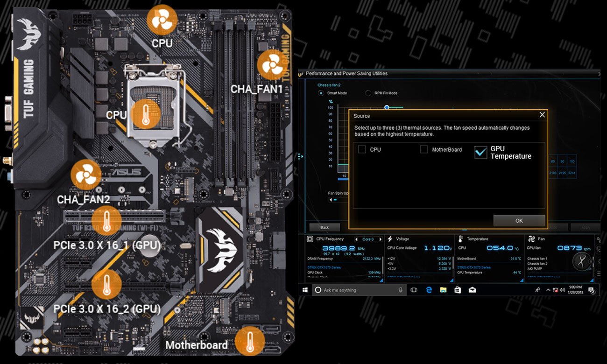Uncheck the GPU Temperature source checkbox
The image size is (607, 364).
[480, 152]
